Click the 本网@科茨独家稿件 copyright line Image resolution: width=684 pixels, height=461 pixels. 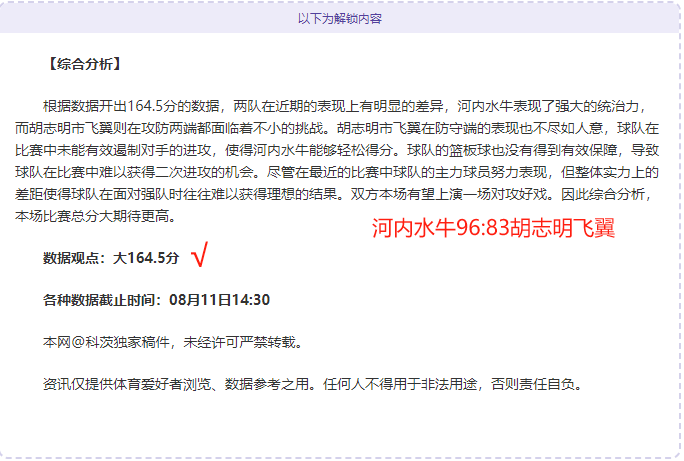(173, 342)
